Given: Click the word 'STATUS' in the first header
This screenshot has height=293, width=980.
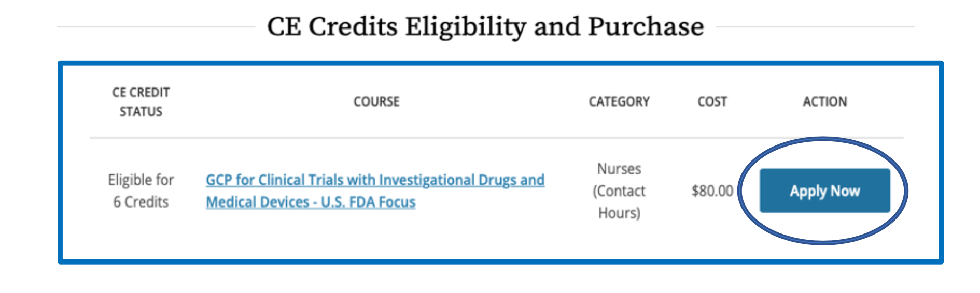Looking at the screenshot, I should [141, 112].
